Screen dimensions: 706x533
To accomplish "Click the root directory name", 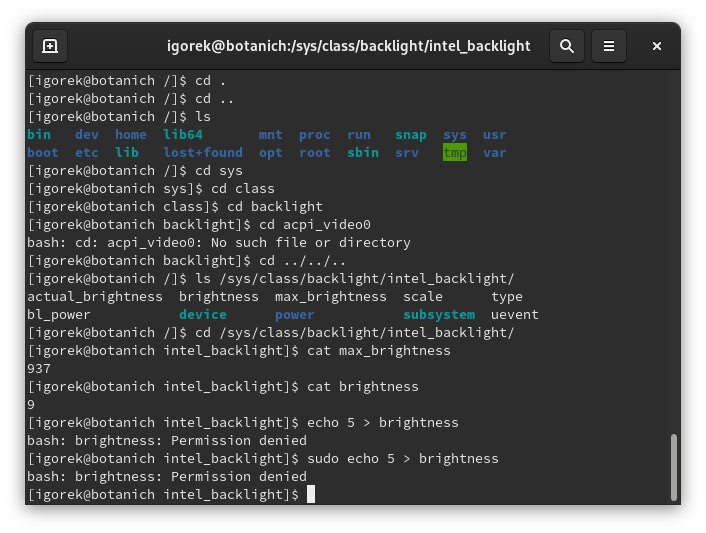I will coord(315,153).
